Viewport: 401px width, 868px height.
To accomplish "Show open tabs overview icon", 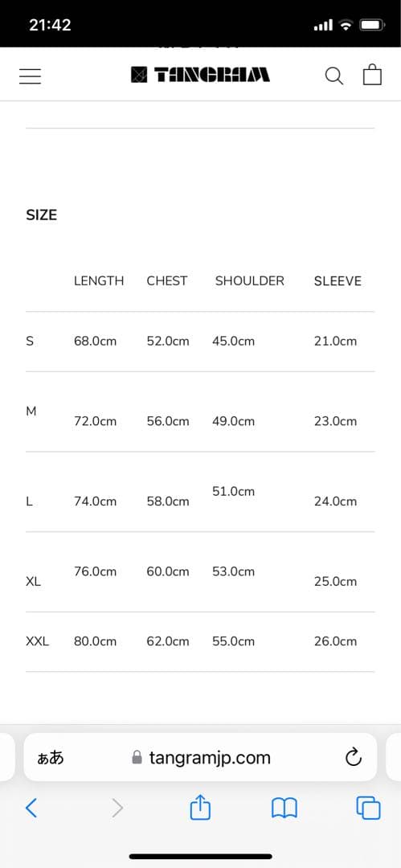I will 368,809.
